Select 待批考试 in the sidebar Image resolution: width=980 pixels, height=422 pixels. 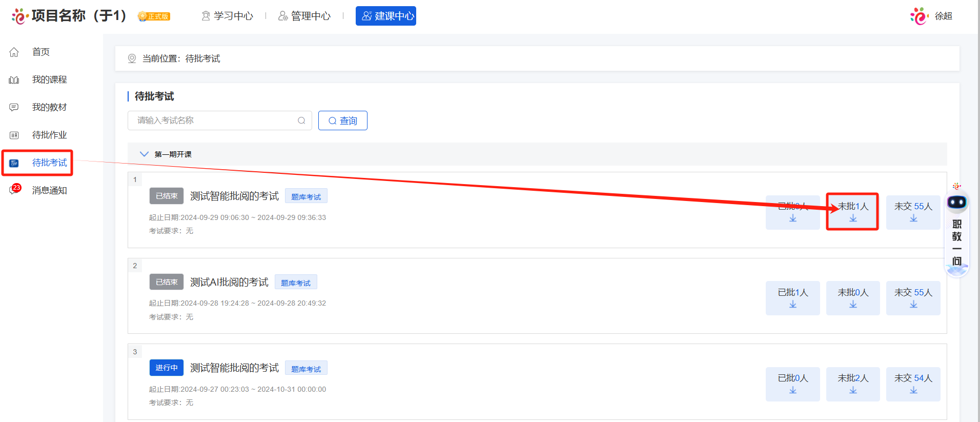click(x=49, y=163)
